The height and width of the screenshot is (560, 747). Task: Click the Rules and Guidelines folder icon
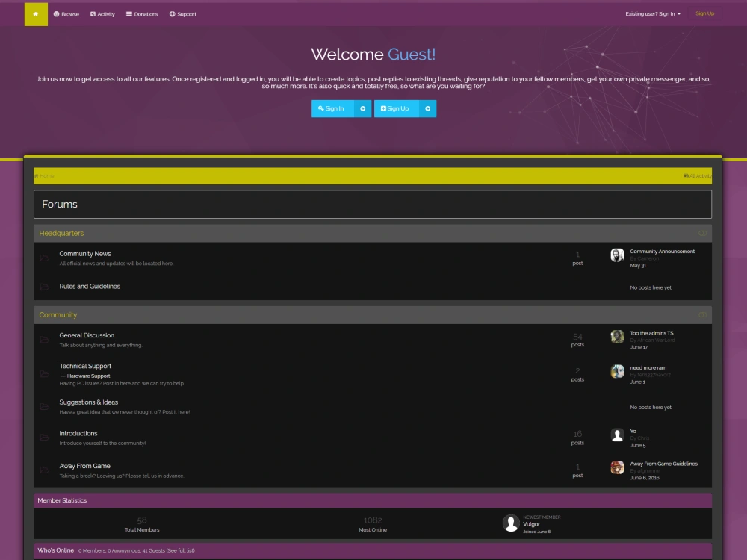click(x=45, y=287)
